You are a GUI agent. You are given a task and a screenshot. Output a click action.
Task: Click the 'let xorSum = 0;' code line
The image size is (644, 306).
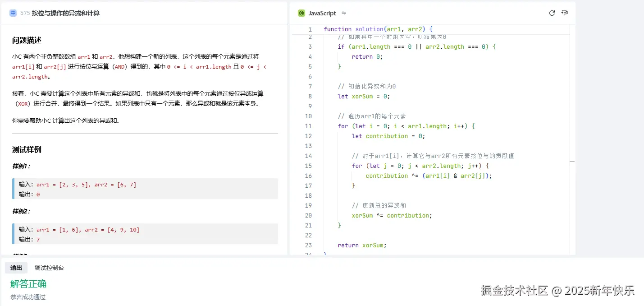coord(363,97)
